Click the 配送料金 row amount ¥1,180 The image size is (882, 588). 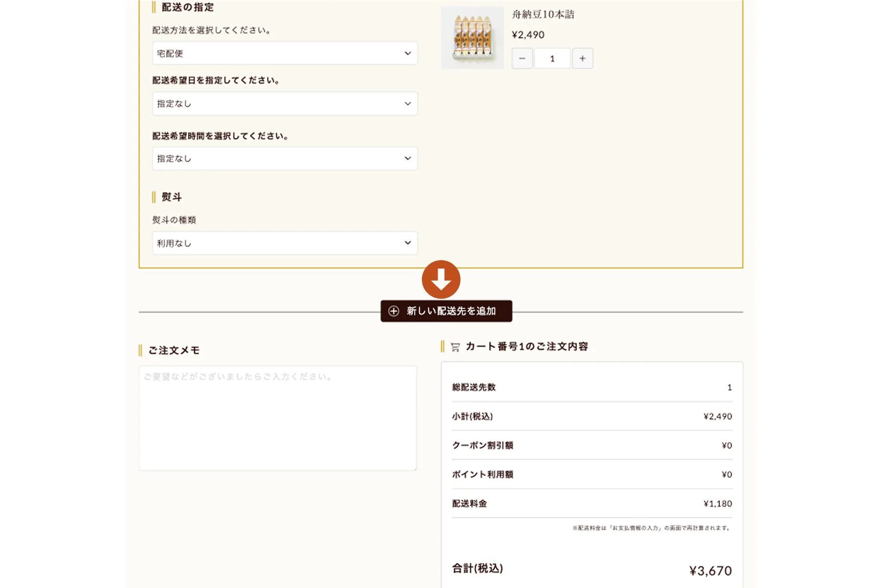(x=718, y=504)
